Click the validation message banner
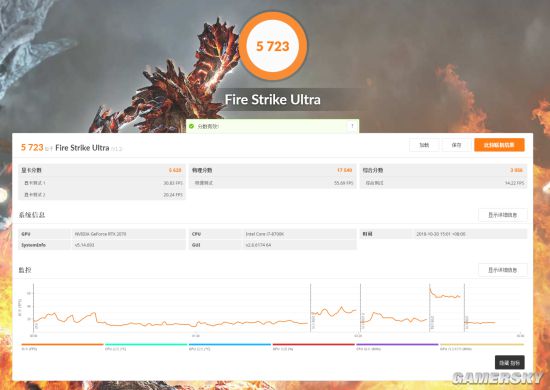Screen dimensions: 550x390 [x=273, y=126]
